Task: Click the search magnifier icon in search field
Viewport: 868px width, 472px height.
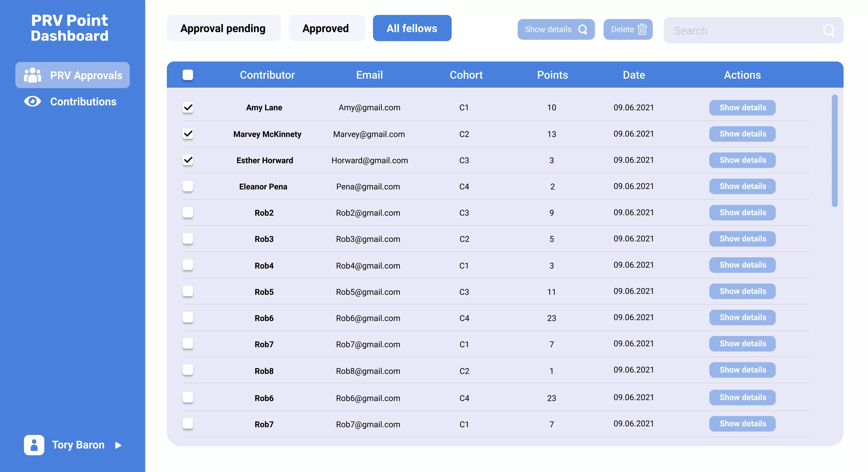Action: point(829,30)
